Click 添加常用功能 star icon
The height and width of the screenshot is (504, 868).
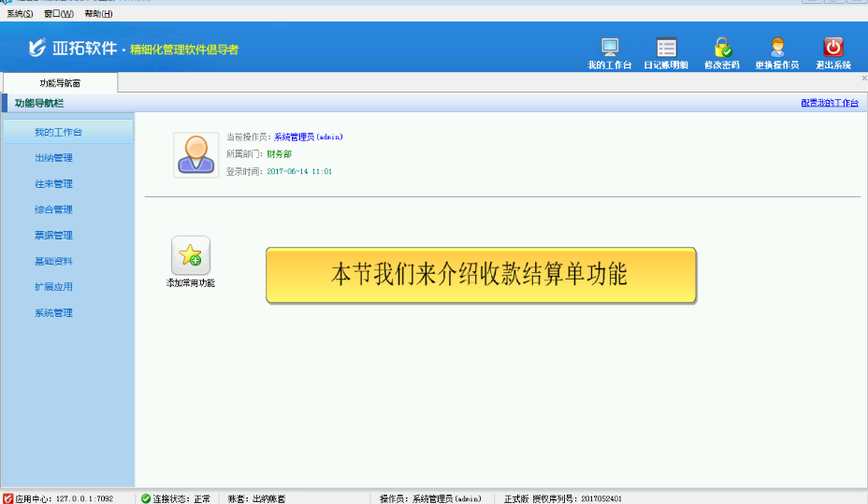(191, 255)
